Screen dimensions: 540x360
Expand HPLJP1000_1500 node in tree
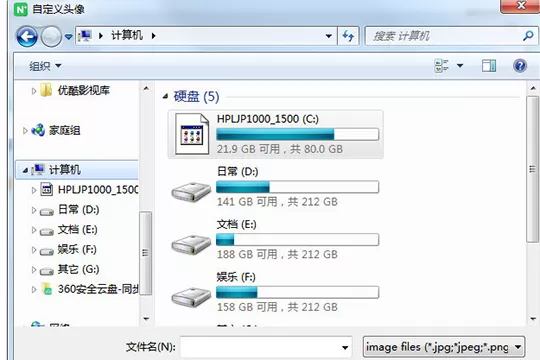pyautogui.click(x=34, y=190)
